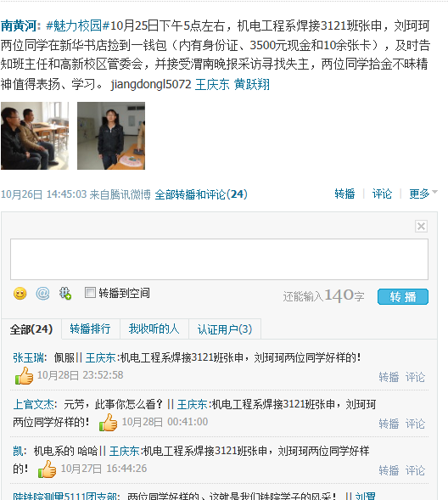Insert a hashtag topic via # icon
448x500 pixels.
[65, 294]
